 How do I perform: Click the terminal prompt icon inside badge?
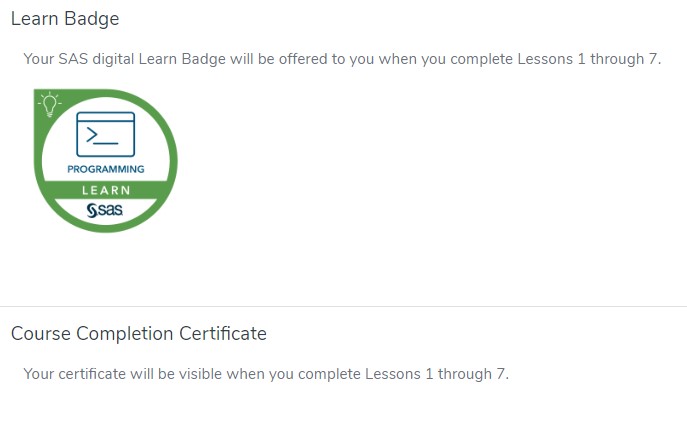(105, 134)
